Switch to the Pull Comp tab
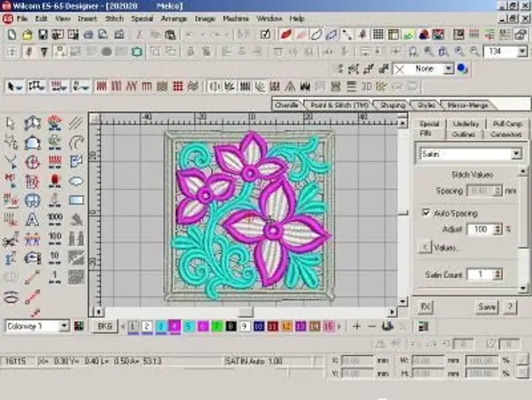 (507, 124)
